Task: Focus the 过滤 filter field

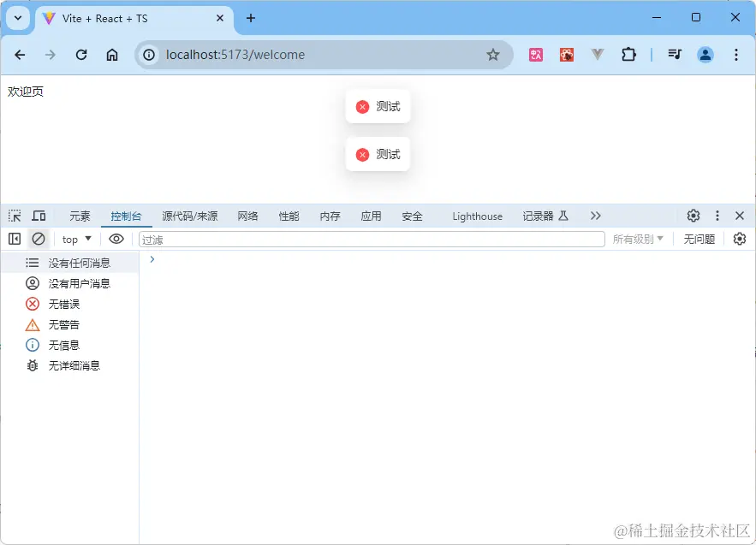Action: pyautogui.click(x=372, y=240)
